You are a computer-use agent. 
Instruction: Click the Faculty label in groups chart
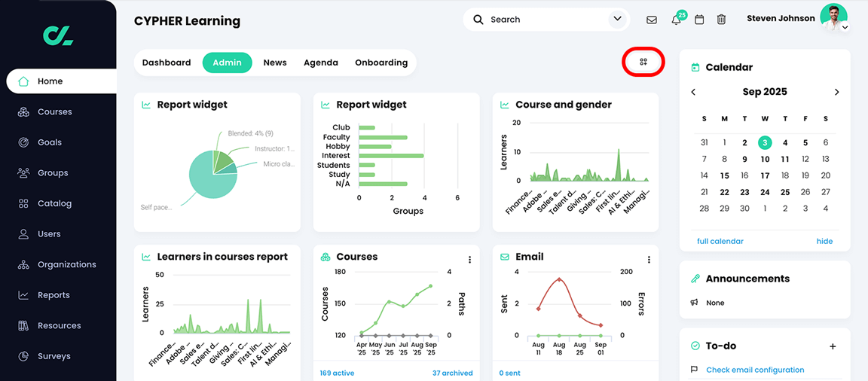337,137
